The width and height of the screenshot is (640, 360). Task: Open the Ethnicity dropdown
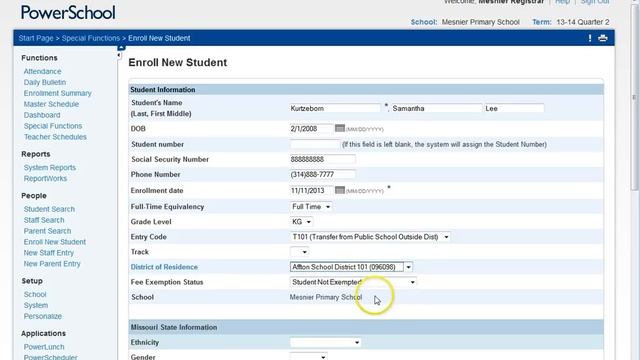325,342
